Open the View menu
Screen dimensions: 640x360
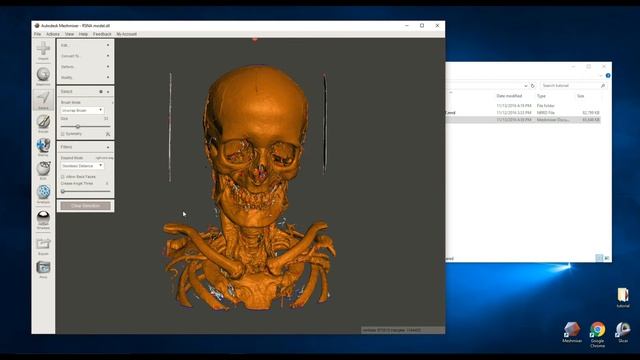click(x=69, y=34)
